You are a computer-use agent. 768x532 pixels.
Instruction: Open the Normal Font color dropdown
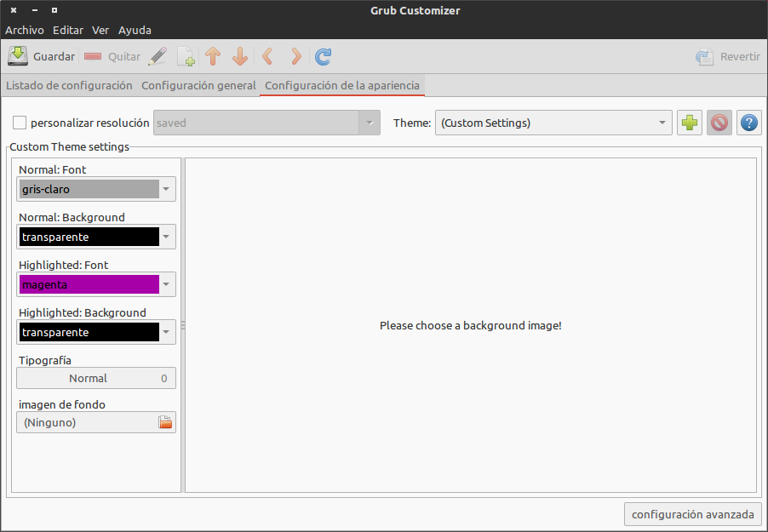95,188
